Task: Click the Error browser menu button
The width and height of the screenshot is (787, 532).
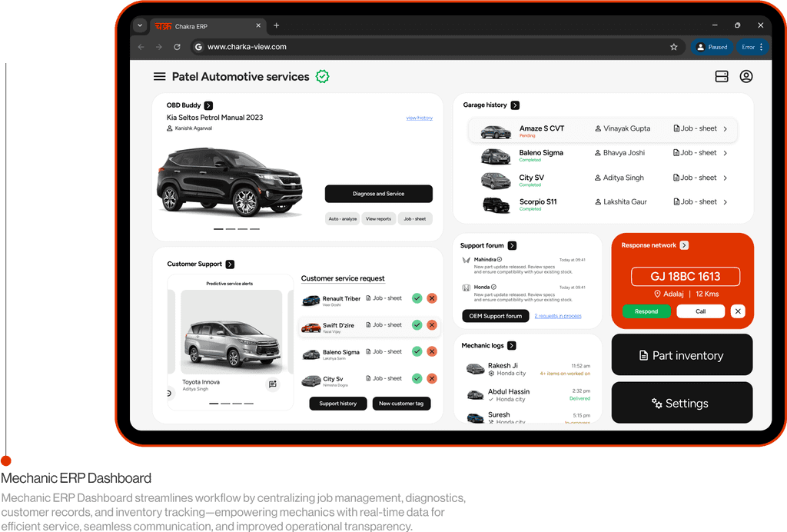Action: (x=752, y=47)
